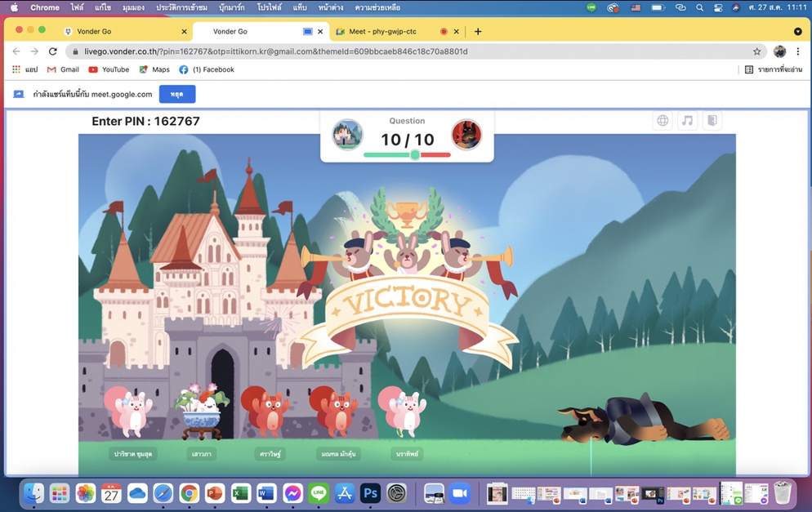Open Messenger from the dock

(x=292, y=493)
